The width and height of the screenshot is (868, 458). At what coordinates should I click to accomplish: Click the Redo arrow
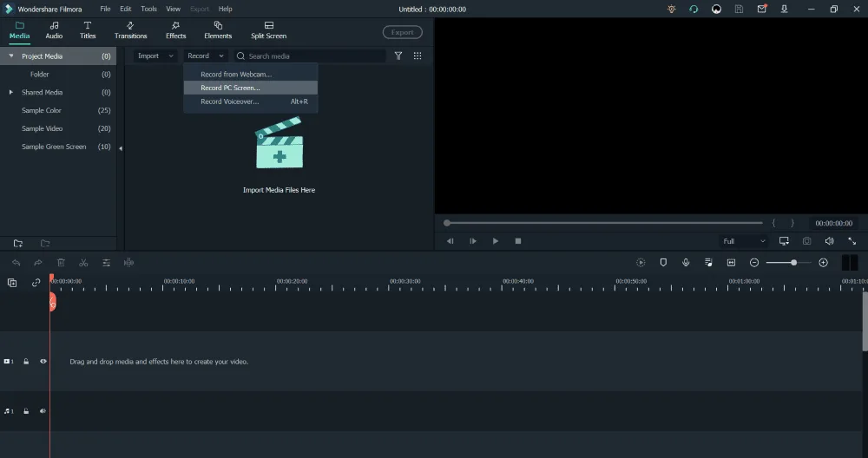[38, 263]
